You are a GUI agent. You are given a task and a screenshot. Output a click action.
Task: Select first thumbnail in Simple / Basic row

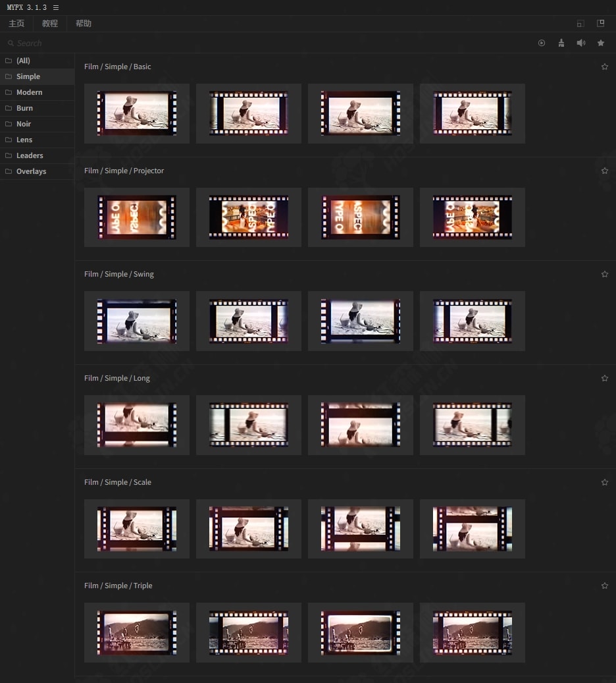(137, 113)
